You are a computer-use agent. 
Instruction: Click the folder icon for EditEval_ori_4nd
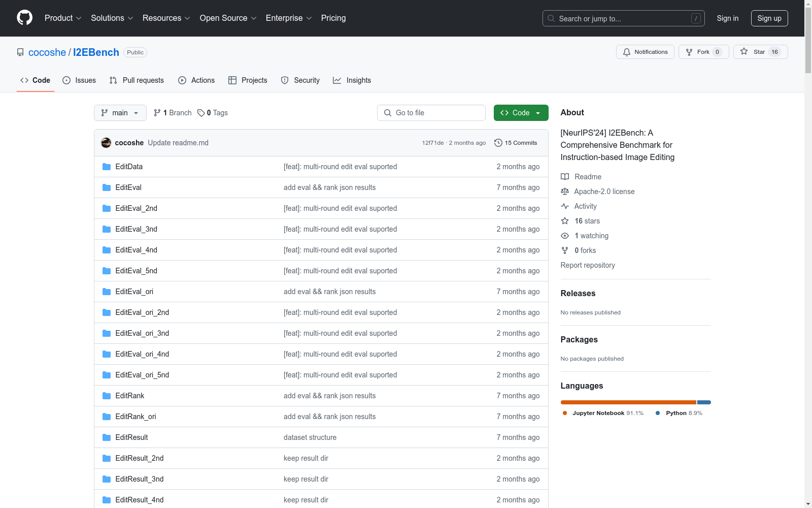click(x=107, y=354)
